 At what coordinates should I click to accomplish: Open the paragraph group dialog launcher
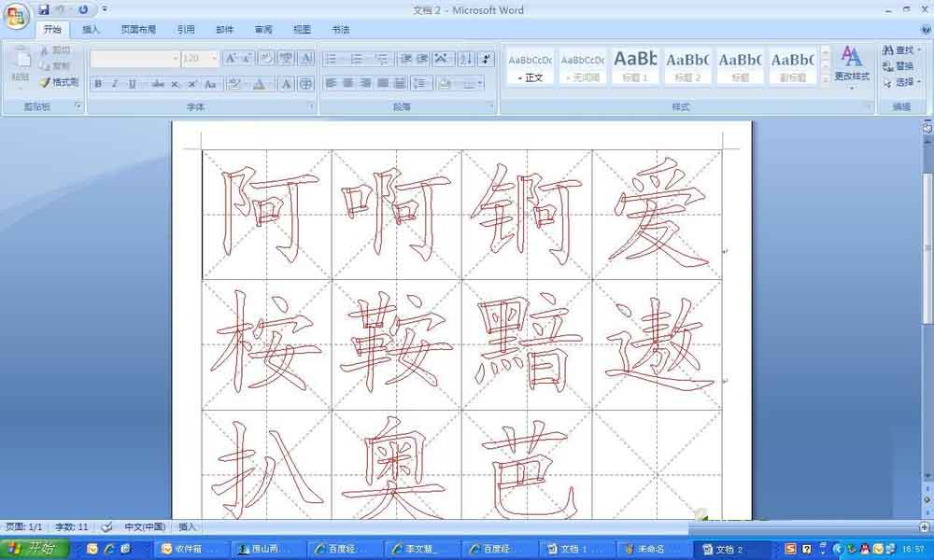tap(491, 105)
